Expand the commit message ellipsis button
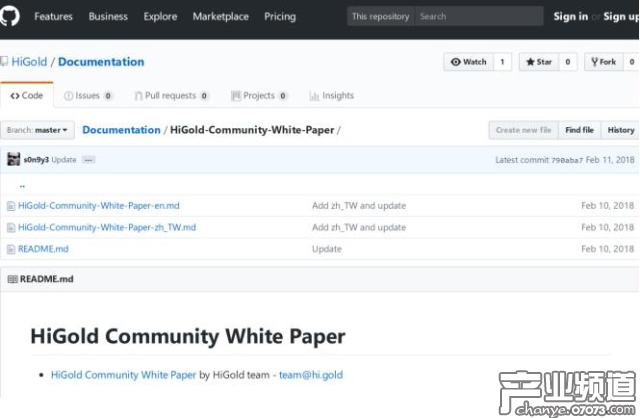The image size is (640, 418). coord(88,160)
